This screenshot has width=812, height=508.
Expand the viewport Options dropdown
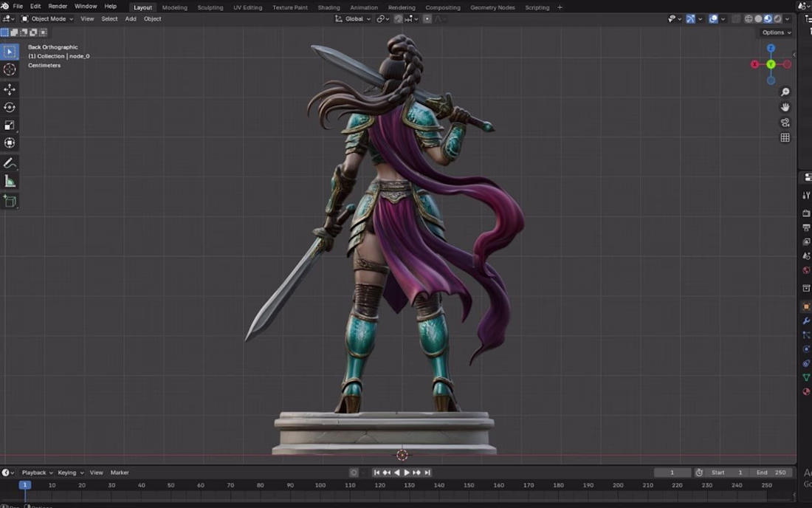click(x=777, y=32)
